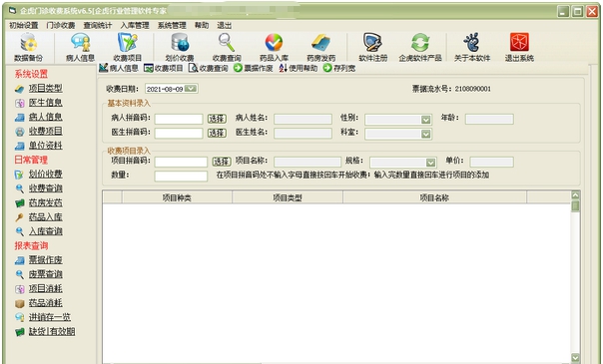Open the 收费查询 magnifier toolbar icon
The height and width of the screenshot is (364, 603).
pyautogui.click(x=227, y=47)
